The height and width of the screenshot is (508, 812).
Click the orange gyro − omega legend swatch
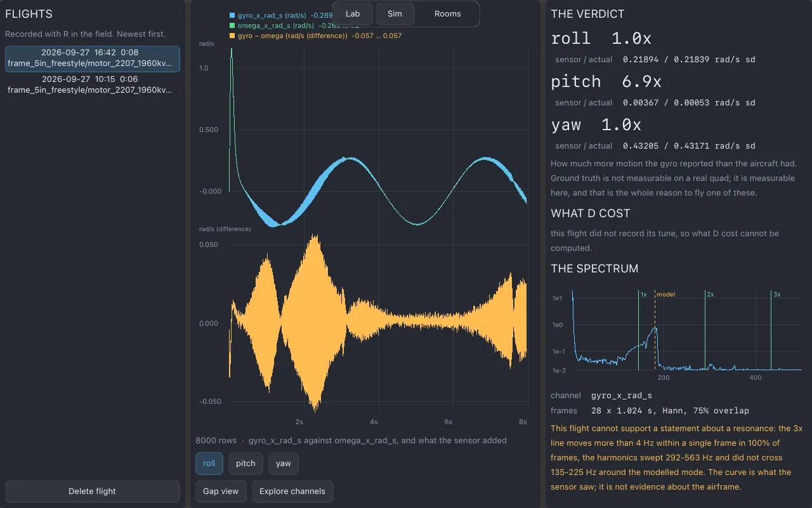[232, 36]
